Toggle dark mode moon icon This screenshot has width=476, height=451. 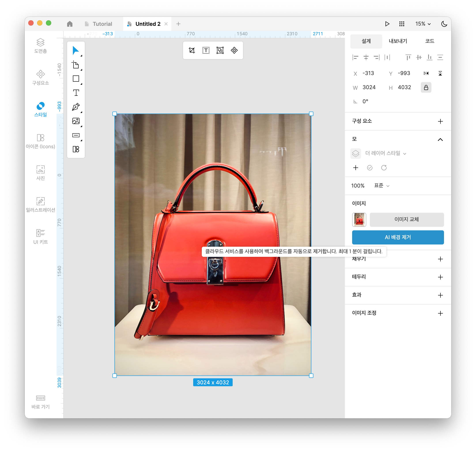tap(444, 24)
